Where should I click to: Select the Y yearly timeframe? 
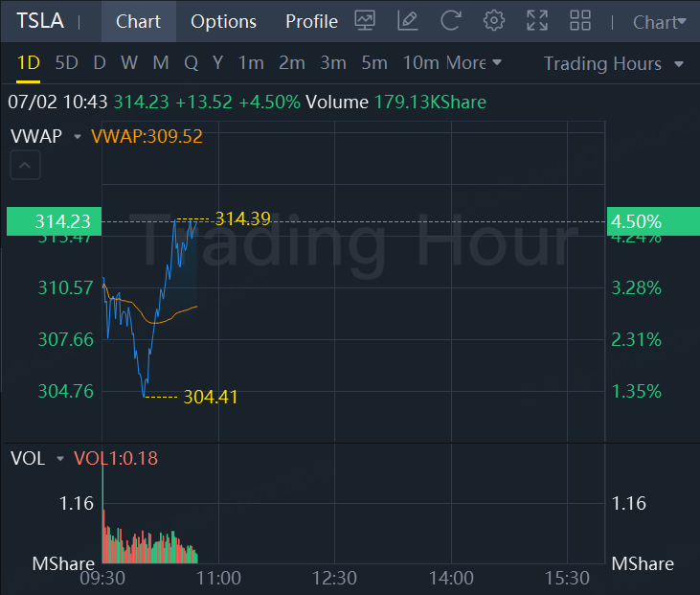(x=218, y=63)
